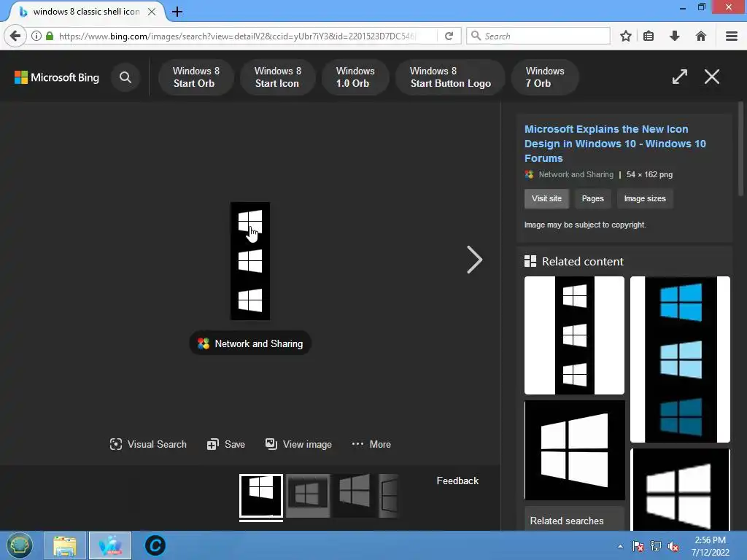Close the image detail view
747x560 pixels.
712,77
